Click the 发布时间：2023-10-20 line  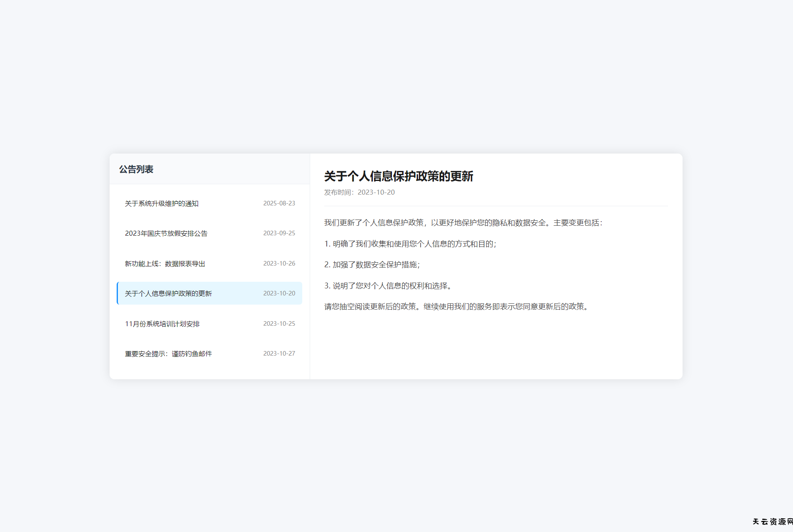(360, 192)
